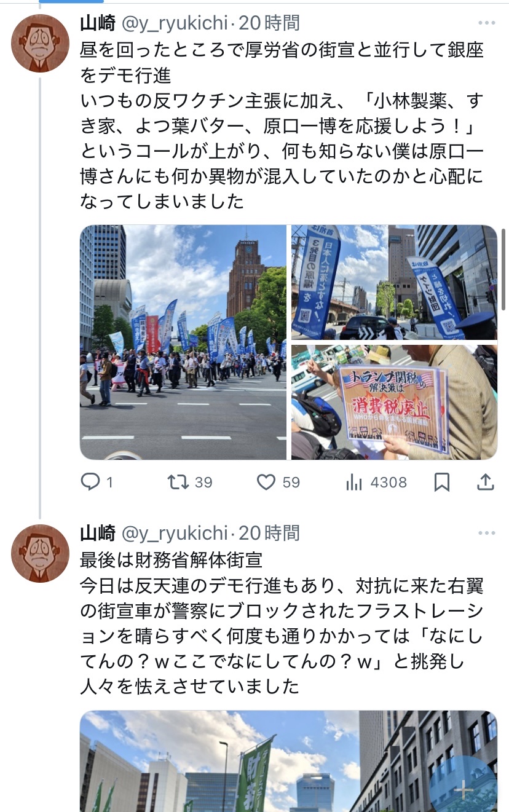This screenshot has width=509, height=812.
Task: Open 山崎 avatar on first tweet
Action: coord(41,43)
